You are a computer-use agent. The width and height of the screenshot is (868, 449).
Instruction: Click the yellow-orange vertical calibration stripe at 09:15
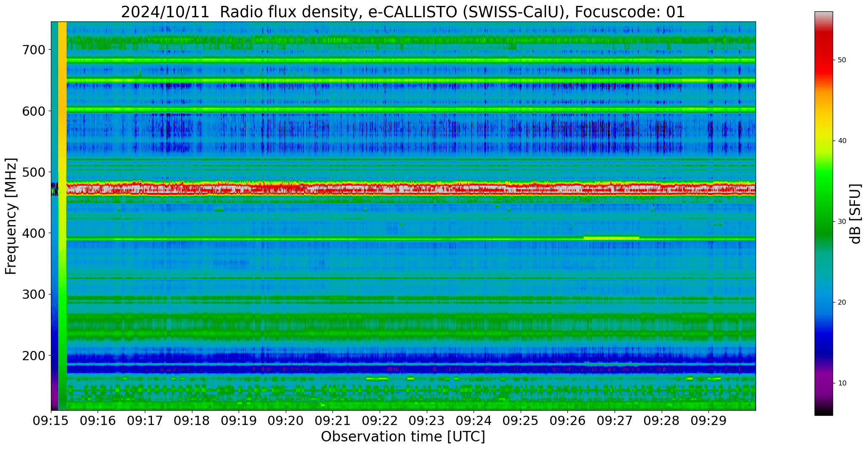coord(62,216)
